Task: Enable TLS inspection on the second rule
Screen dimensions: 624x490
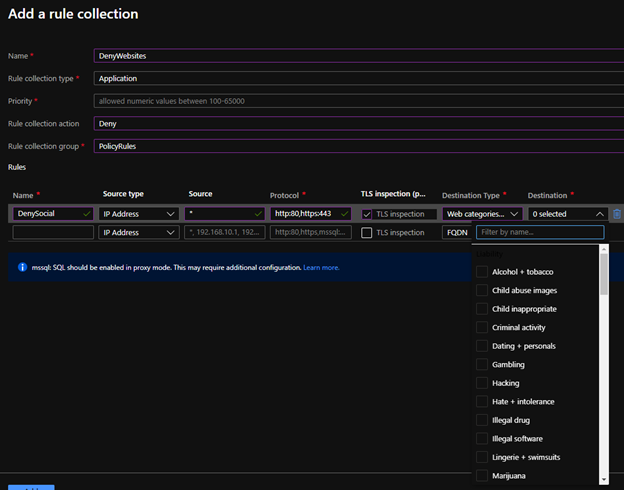Action: (x=366, y=232)
